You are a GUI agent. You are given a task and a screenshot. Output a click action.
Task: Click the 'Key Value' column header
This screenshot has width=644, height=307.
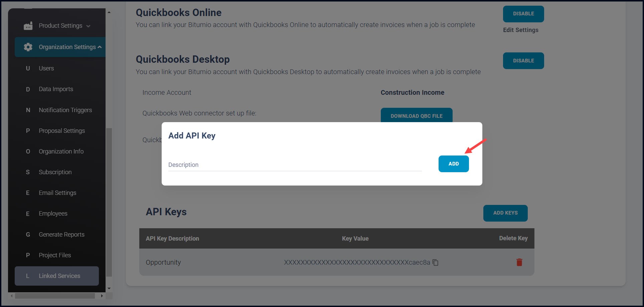coord(355,239)
